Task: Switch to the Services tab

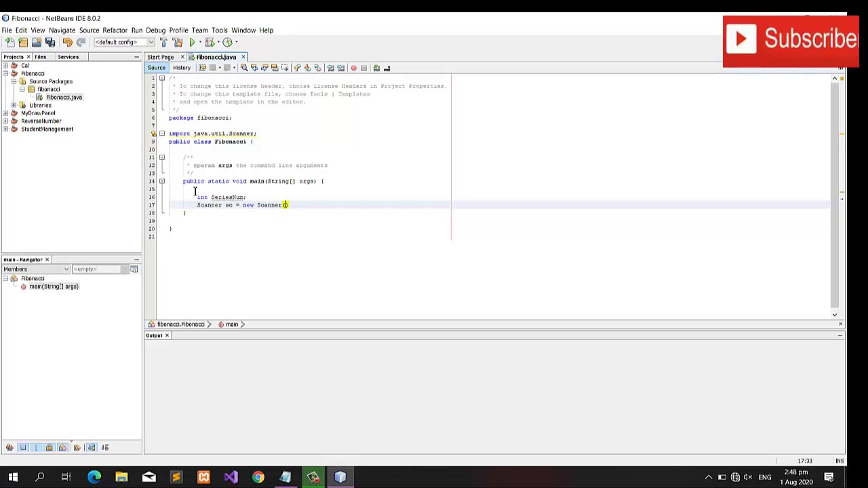Action: pyautogui.click(x=68, y=57)
